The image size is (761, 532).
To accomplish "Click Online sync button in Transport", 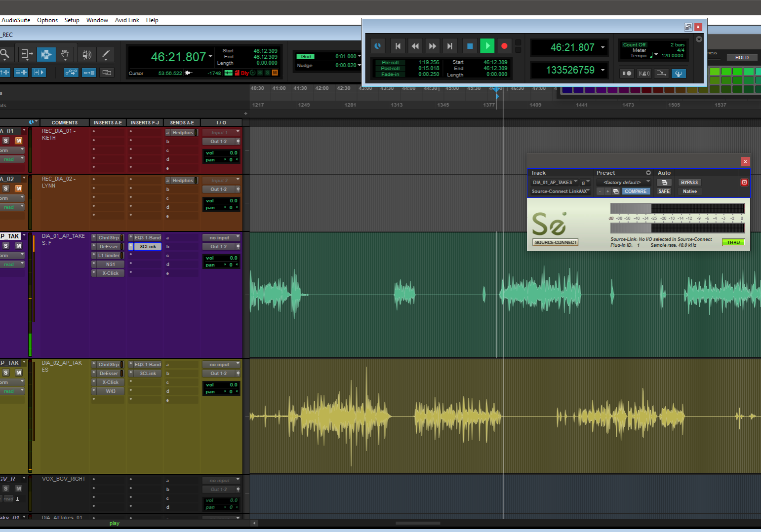I will [378, 46].
